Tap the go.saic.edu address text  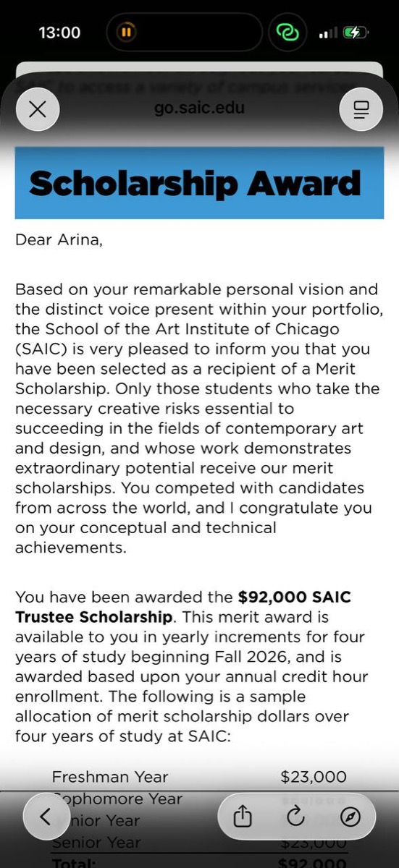tap(199, 109)
